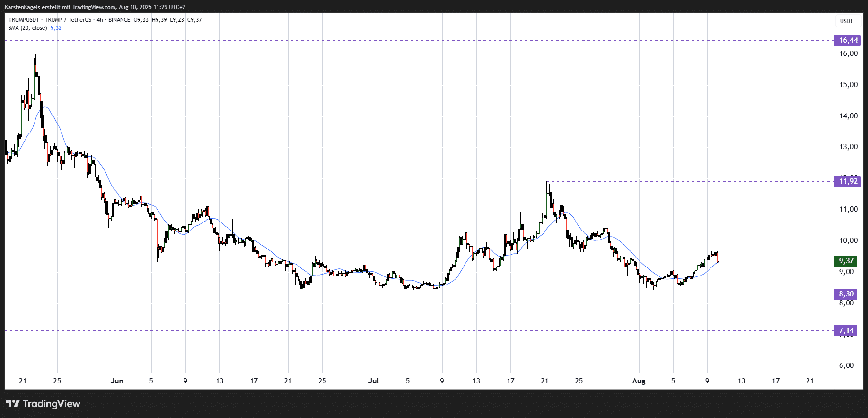Click the TradingView wordmark text

tap(52, 404)
